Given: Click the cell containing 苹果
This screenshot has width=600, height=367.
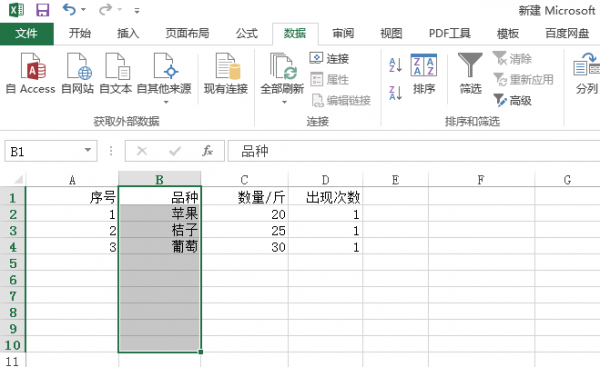Looking at the screenshot, I should [x=160, y=214].
